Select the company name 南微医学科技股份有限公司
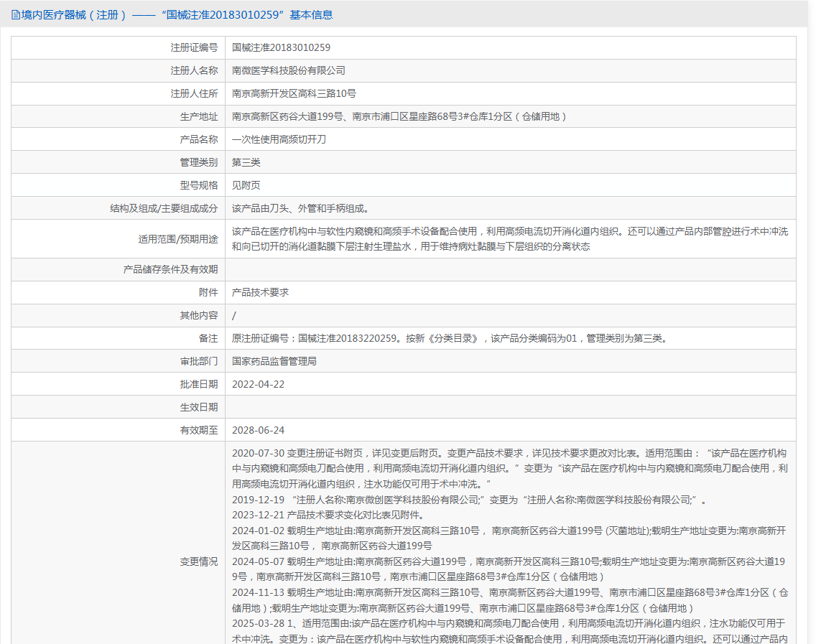 click(289, 70)
